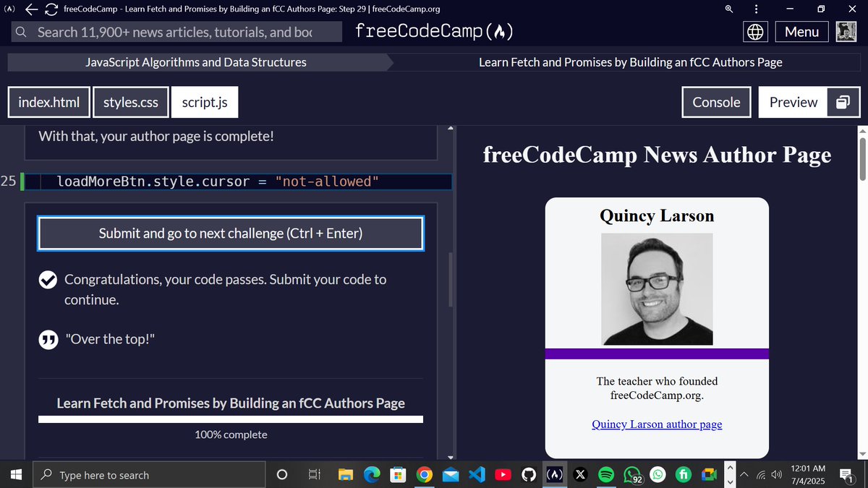
Task: Open the Mail app from taskbar
Action: point(451,475)
